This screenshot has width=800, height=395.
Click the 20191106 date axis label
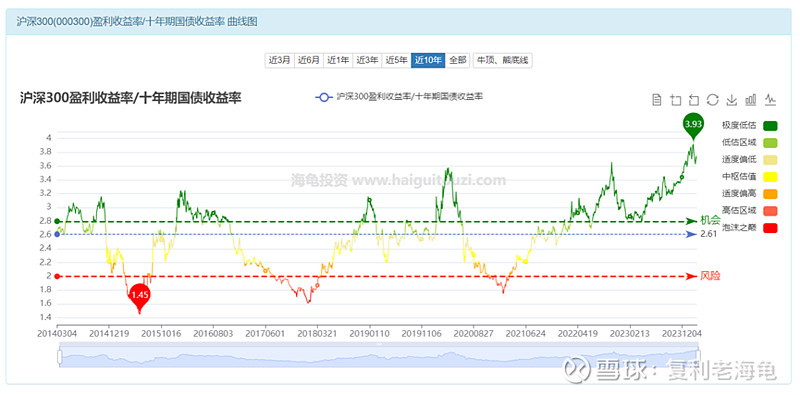(x=422, y=333)
